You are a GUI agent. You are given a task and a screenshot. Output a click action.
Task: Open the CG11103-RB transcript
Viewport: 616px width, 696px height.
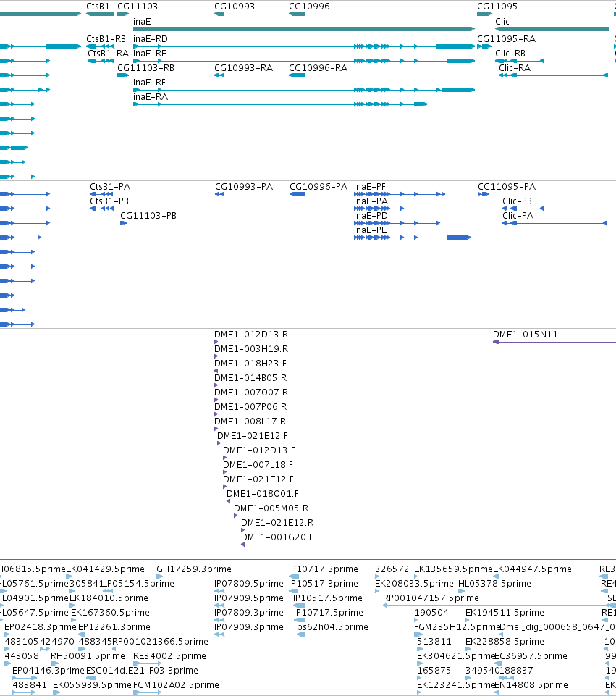point(123,75)
